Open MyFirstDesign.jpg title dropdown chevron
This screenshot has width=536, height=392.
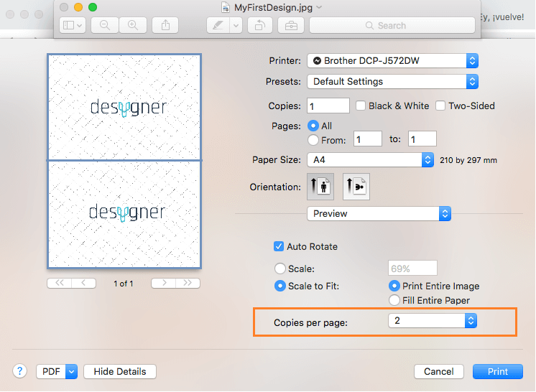pos(319,7)
